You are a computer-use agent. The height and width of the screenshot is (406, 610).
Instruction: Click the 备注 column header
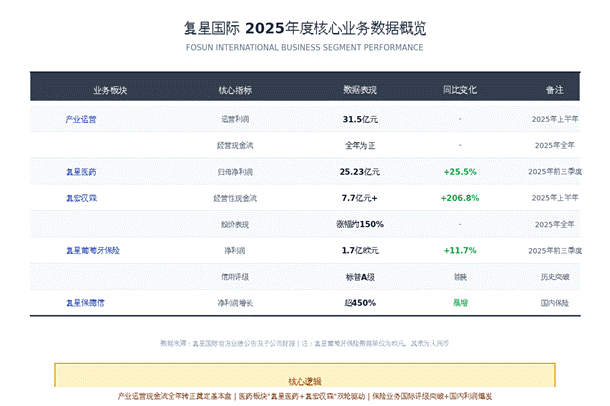[555, 90]
